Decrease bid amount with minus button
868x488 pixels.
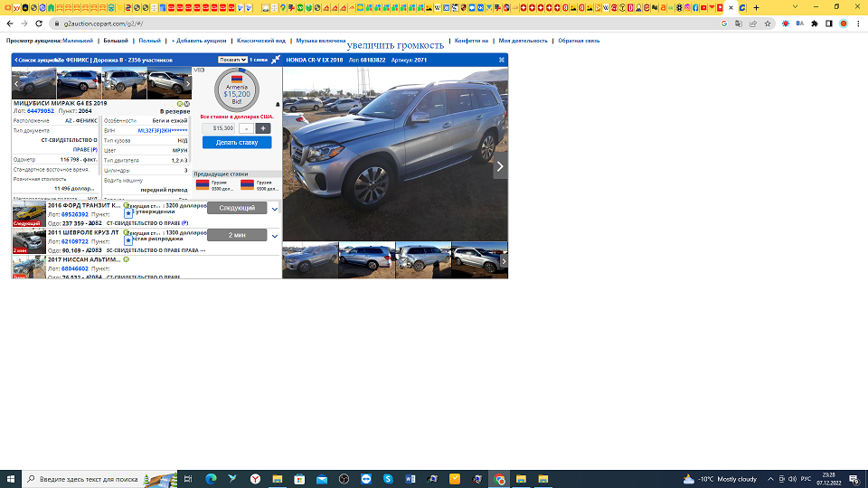click(246, 128)
